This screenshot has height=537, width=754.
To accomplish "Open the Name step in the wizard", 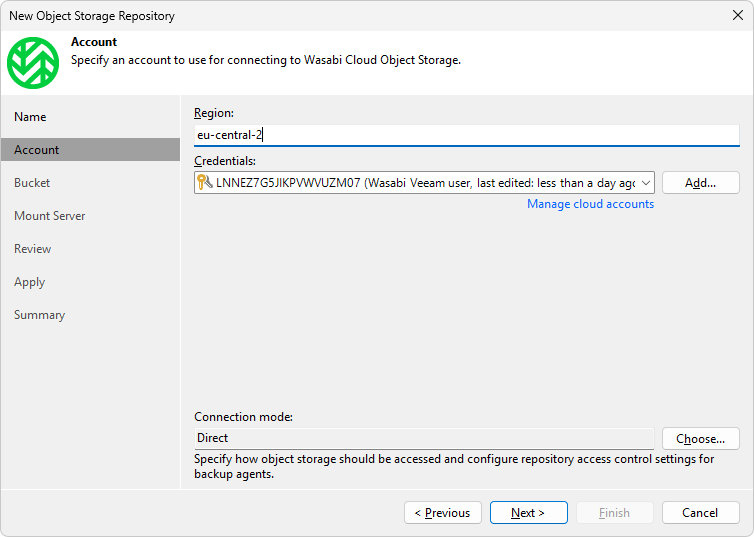I will [x=30, y=117].
